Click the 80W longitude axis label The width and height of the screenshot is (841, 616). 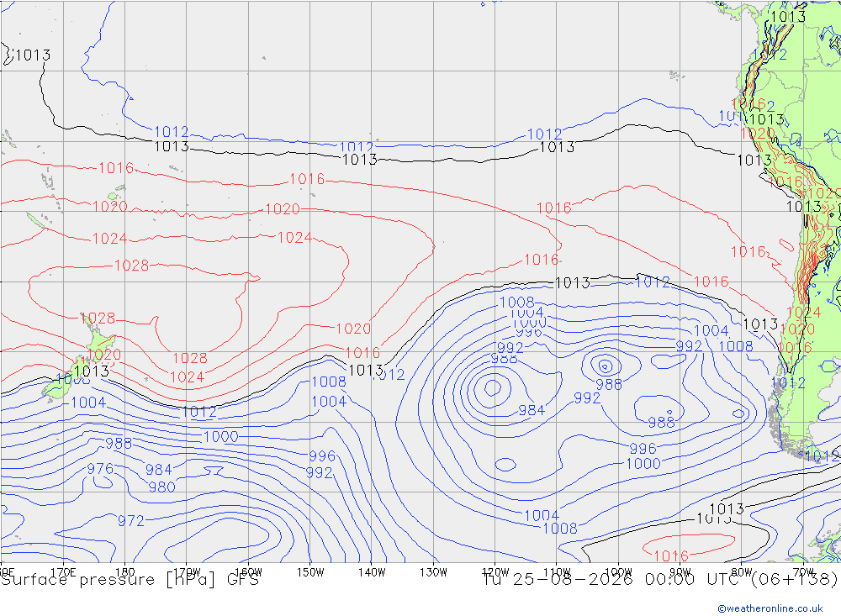742,572
